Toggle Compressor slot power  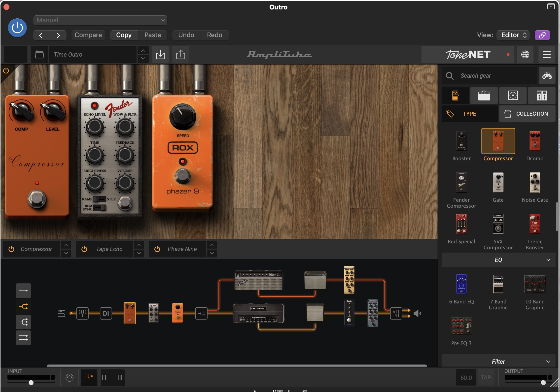[x=11, y=249]
